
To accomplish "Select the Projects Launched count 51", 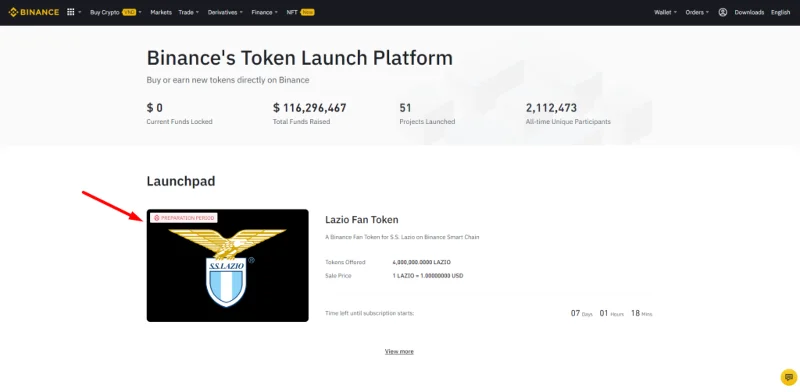I will click(x=406, y=108).
